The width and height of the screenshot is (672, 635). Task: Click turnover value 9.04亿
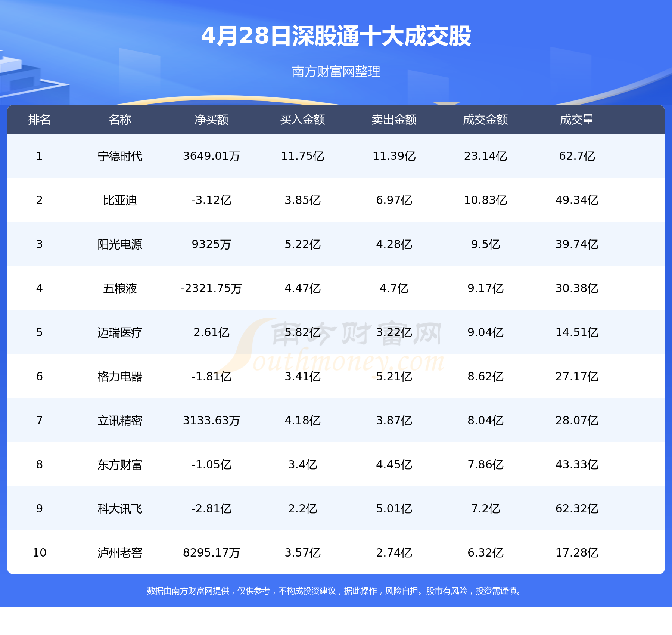(486, 332)
